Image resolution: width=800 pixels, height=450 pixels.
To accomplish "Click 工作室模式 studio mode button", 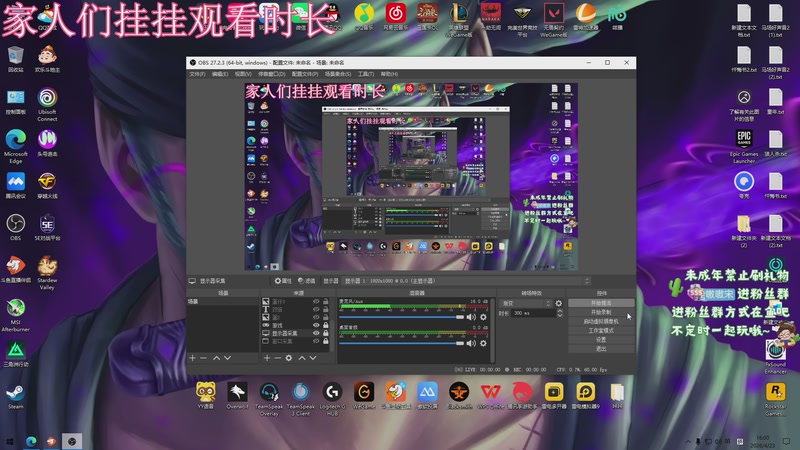I will pyautogui.click(x=601, y=331).
